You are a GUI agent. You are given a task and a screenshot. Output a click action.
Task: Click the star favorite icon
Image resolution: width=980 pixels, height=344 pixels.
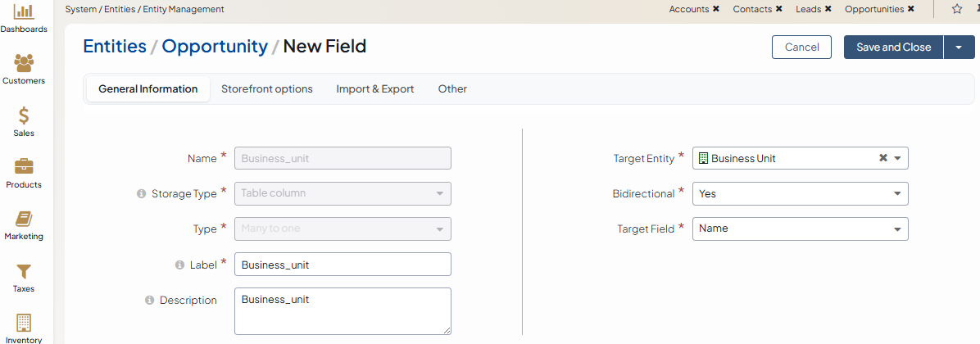pos(957,9)
